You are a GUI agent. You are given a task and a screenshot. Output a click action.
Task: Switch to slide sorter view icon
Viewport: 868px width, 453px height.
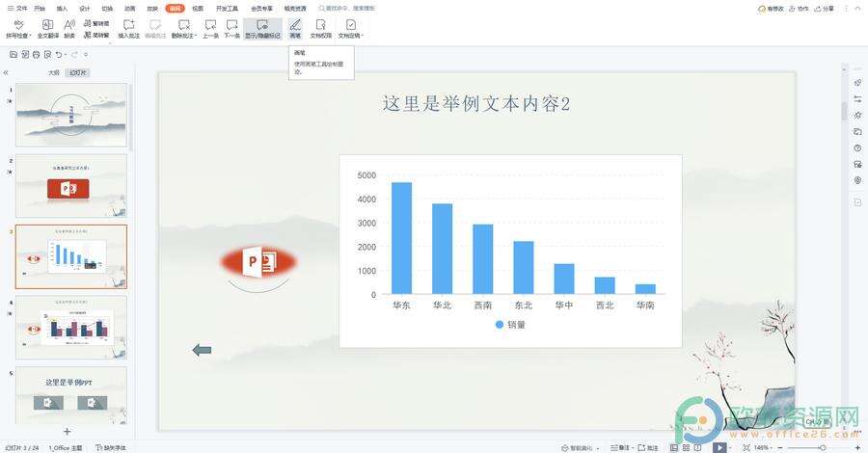[x=686, y=447]
